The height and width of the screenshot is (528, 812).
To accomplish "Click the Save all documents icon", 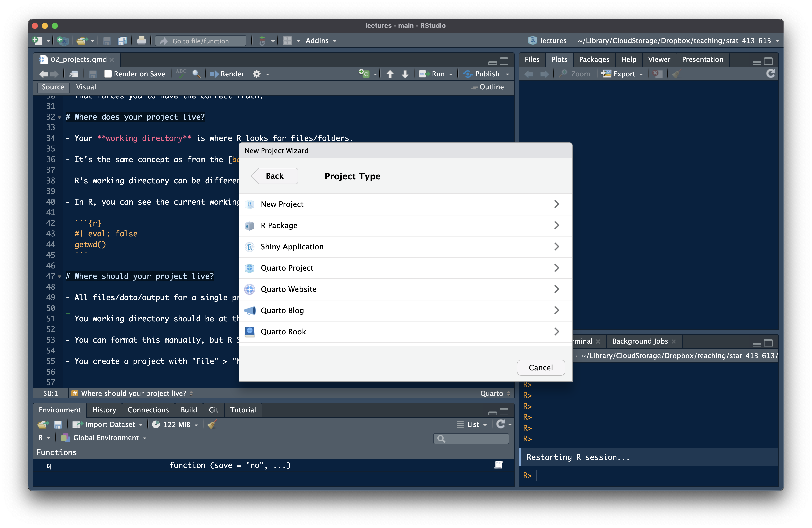I will tap(122, 41).
